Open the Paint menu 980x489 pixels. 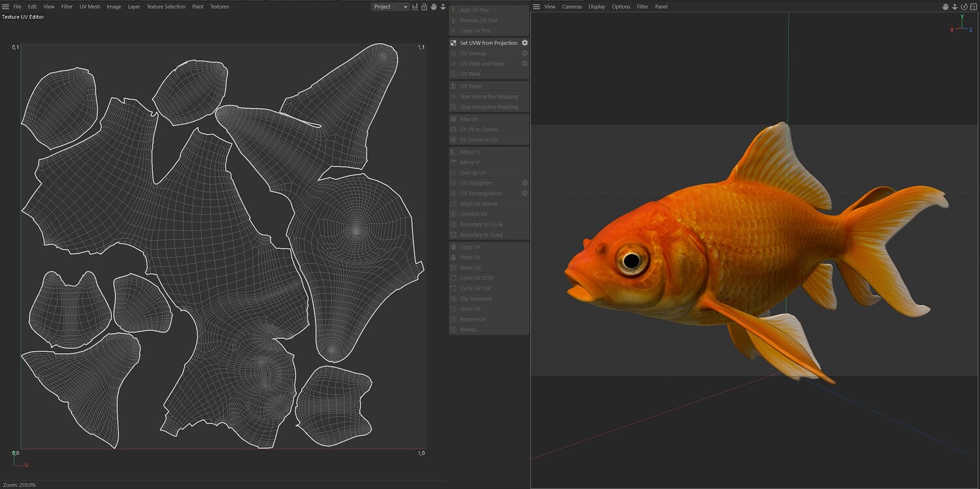coord(198,7)
